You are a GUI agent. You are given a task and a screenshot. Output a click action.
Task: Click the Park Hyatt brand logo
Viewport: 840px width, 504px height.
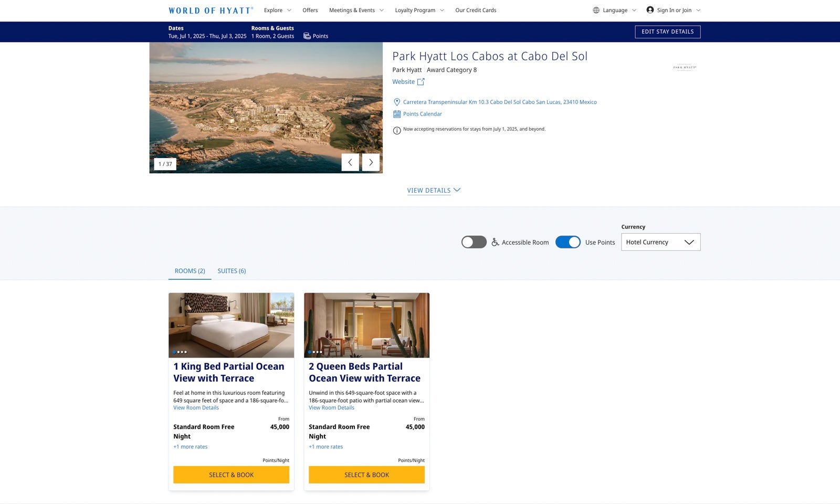pyautogui.click(x=685, y=67)
